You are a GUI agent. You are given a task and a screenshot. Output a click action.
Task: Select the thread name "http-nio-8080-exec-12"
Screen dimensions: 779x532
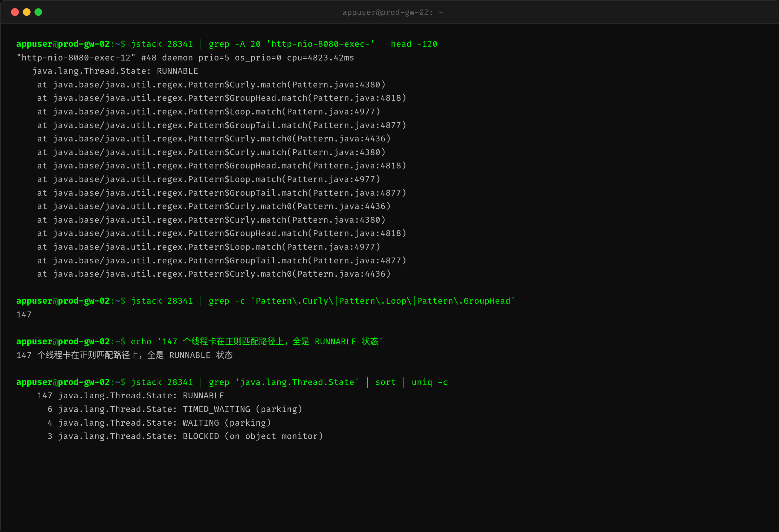click(76, 58)
